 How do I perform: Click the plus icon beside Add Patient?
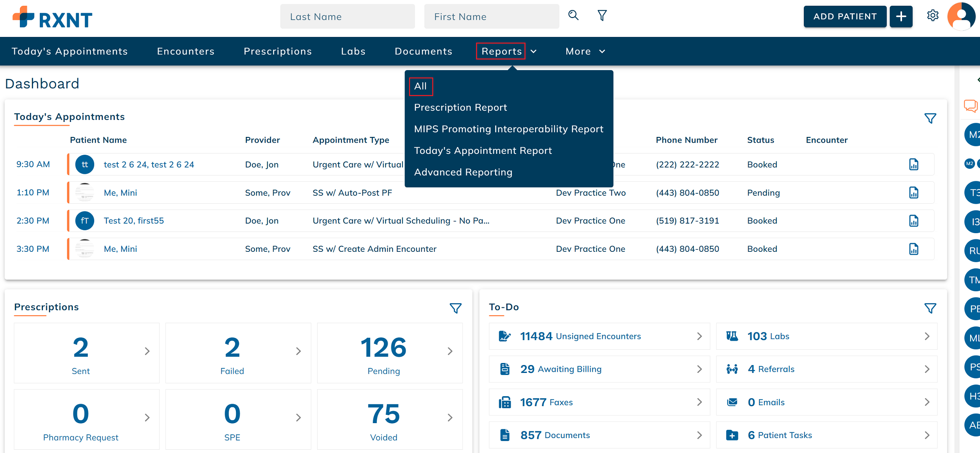pyautogui.click(x=901, y=17)
